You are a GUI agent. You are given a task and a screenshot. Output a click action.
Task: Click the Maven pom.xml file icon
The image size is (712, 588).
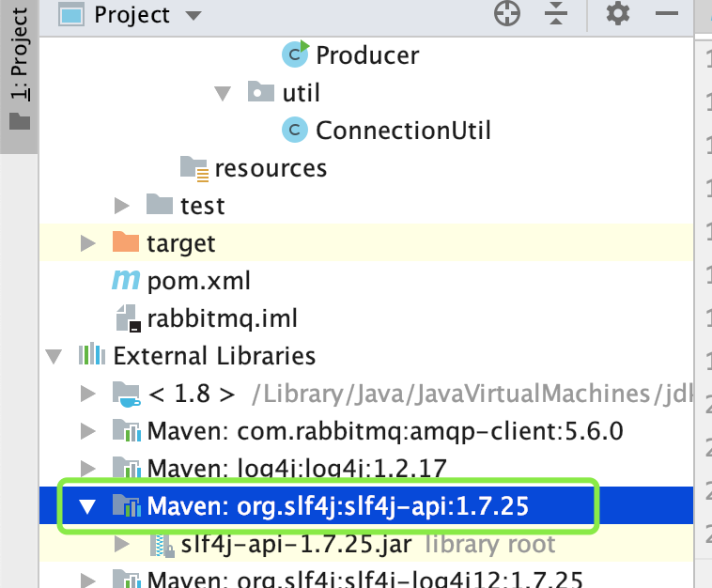click(x=127, y=280)
